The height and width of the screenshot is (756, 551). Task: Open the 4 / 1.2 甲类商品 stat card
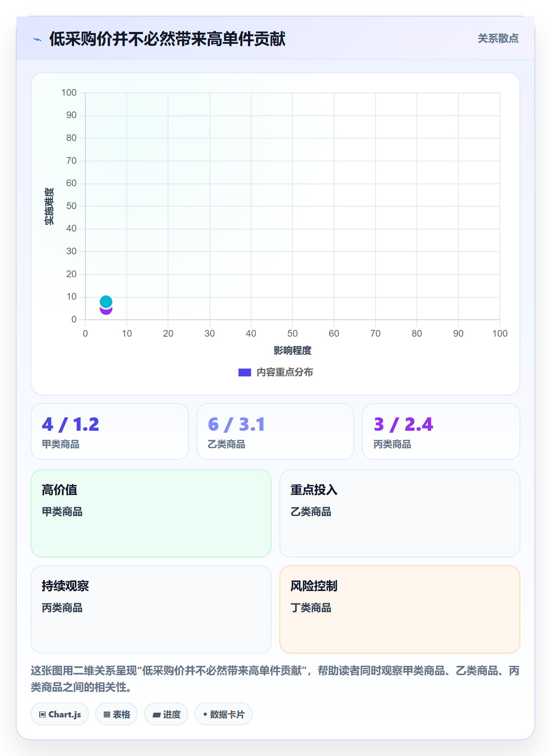110,432
